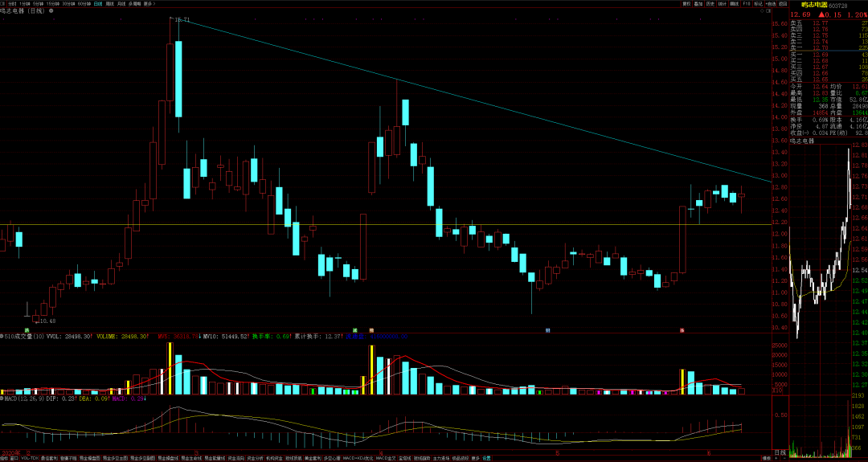The height and width of the screenshot is (462, 868).
Task: Click the 叠加 overlay button
Action: coord(698,4)
